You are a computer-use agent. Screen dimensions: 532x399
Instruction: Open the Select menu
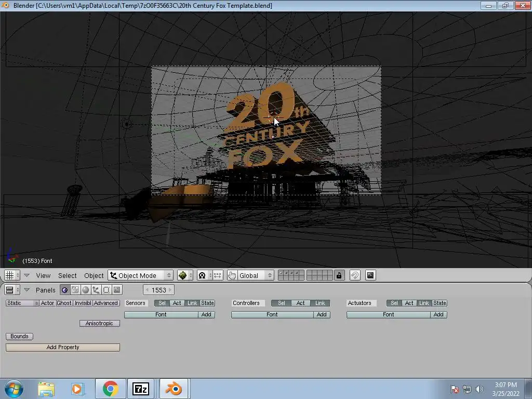tap(67, 275)
